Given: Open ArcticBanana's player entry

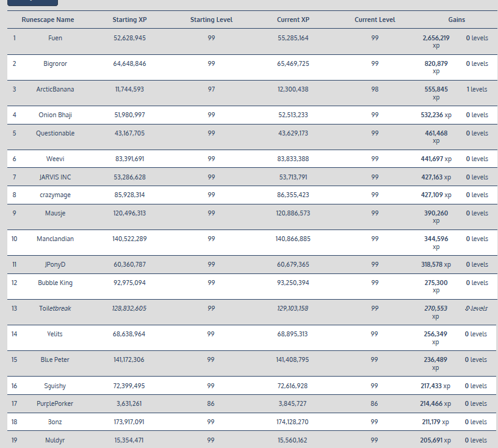Looking at the screenshot, I should [55, 89].
